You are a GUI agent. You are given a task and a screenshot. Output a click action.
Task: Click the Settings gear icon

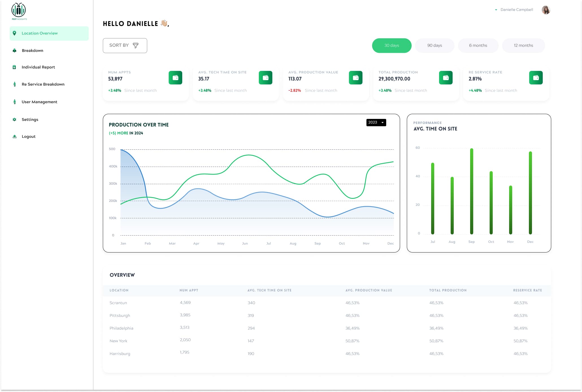pyautogui.click(x=14, y=119)
